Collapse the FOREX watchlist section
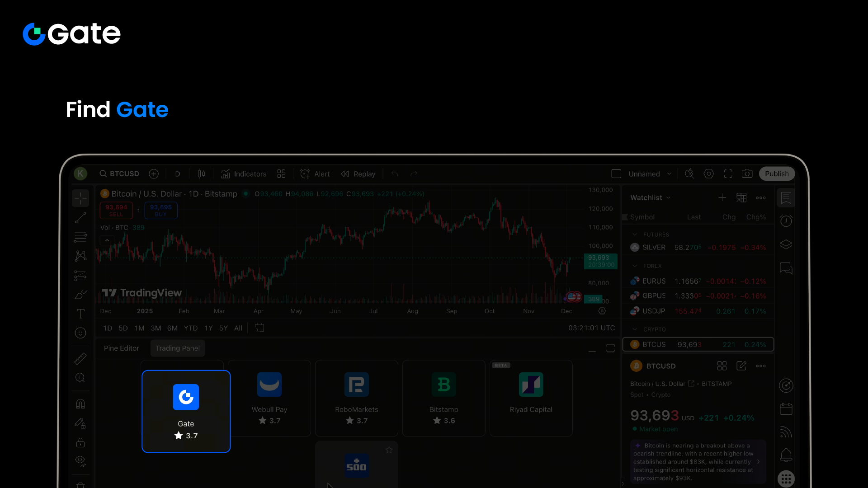The width and height of the screenshot is (868, 488). [635, 266]
